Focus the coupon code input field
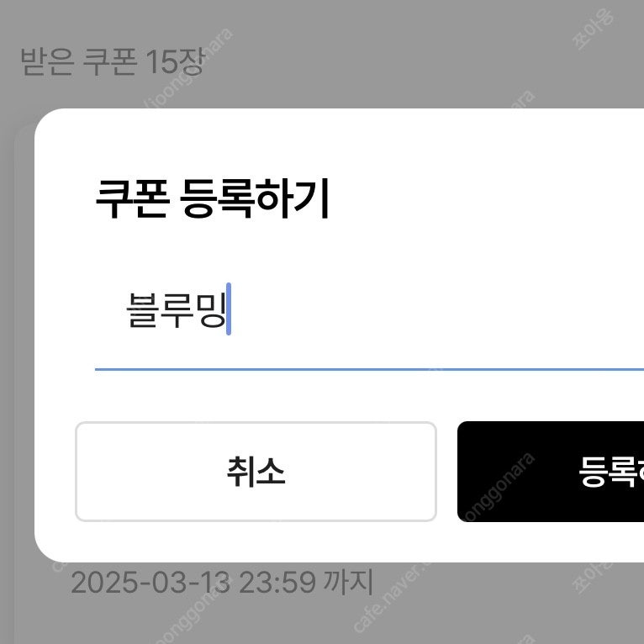 (369, 310)
